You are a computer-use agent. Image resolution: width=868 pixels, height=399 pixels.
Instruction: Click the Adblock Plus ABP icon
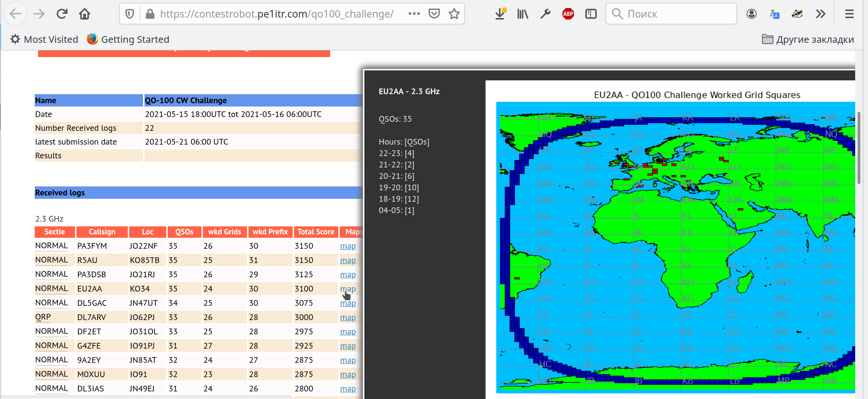coord(568,14)
